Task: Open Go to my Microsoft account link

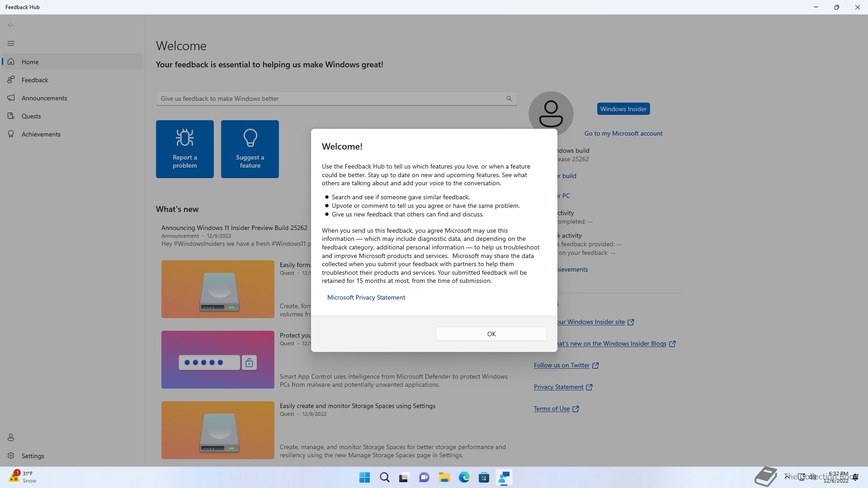Action: pyautogui.click(x=623, y=133)
